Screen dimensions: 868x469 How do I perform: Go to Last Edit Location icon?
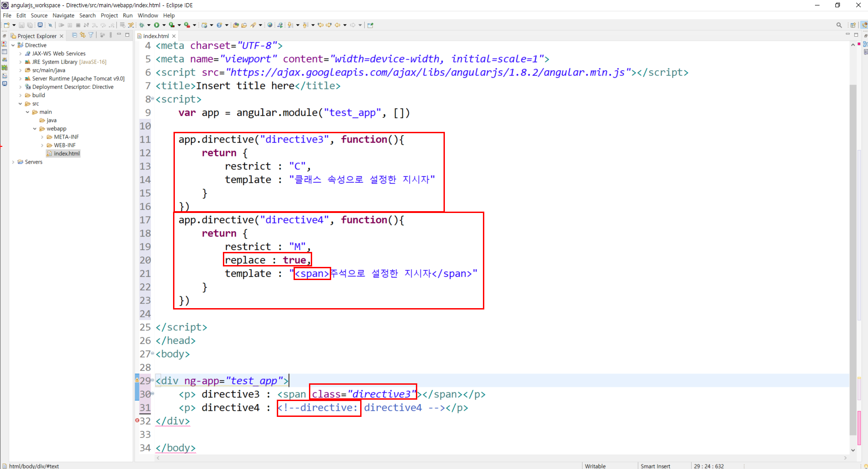[320, 25]
